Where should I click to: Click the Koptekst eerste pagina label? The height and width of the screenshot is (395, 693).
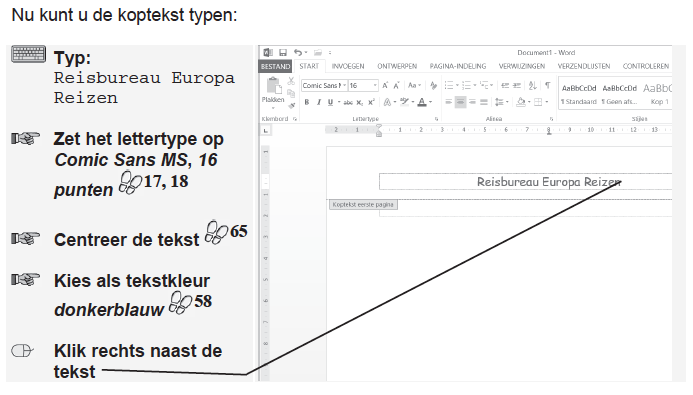363,205
